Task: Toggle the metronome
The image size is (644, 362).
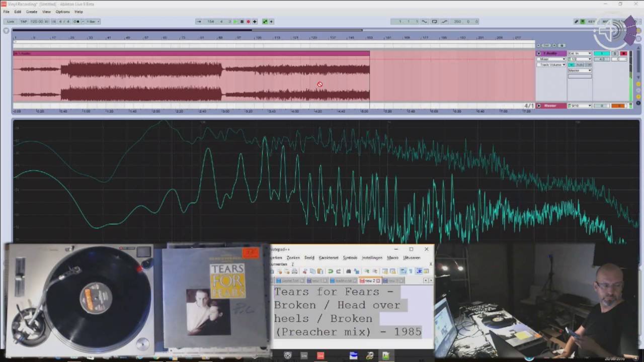Action: pos(76,22)
